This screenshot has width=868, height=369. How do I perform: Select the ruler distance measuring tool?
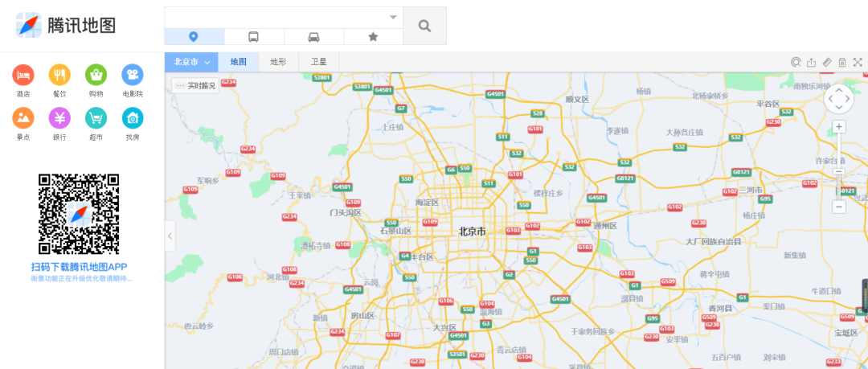[827, 62]
